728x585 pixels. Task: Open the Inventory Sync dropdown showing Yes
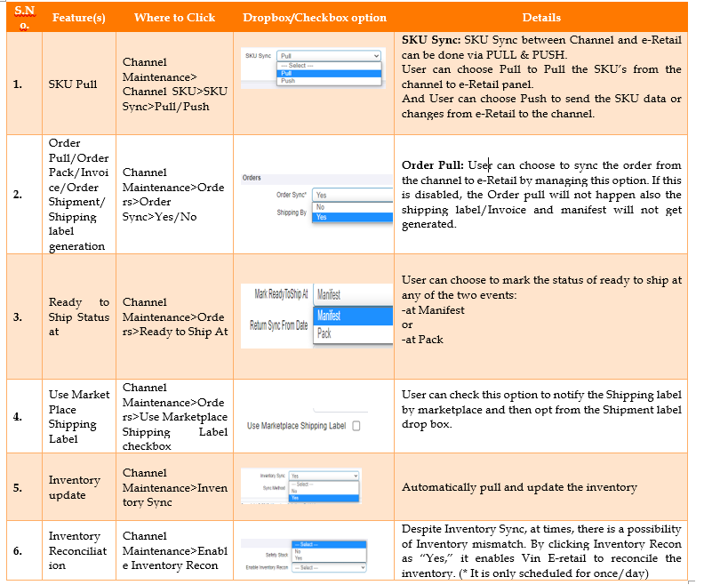point(324,476)
